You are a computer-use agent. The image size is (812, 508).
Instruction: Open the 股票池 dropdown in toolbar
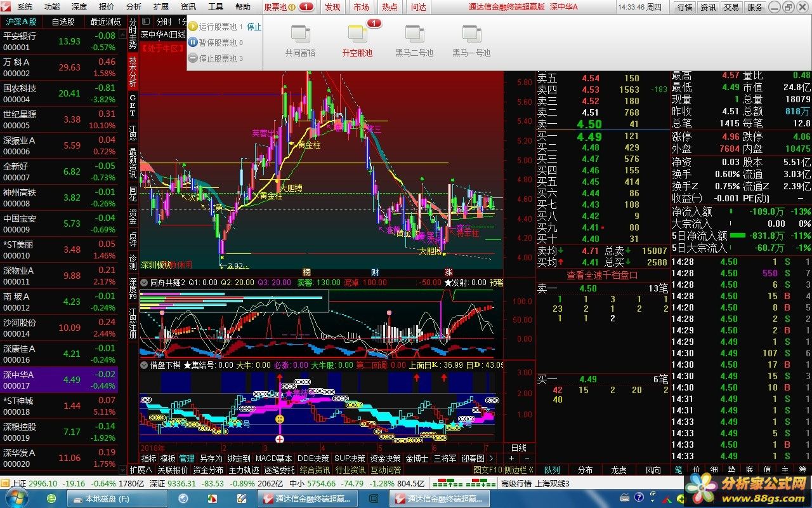[280, 7]
